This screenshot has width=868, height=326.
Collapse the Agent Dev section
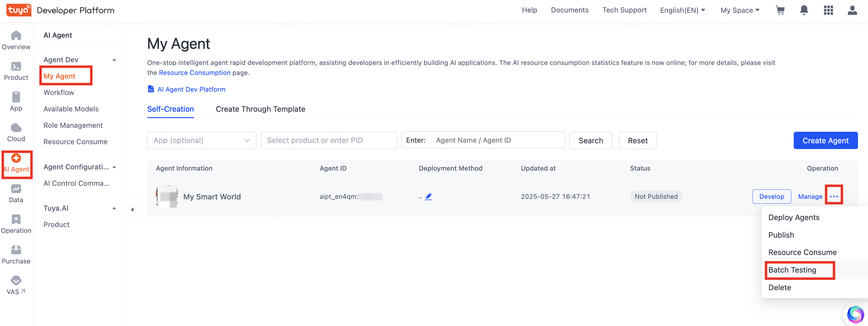click(114, 60)
